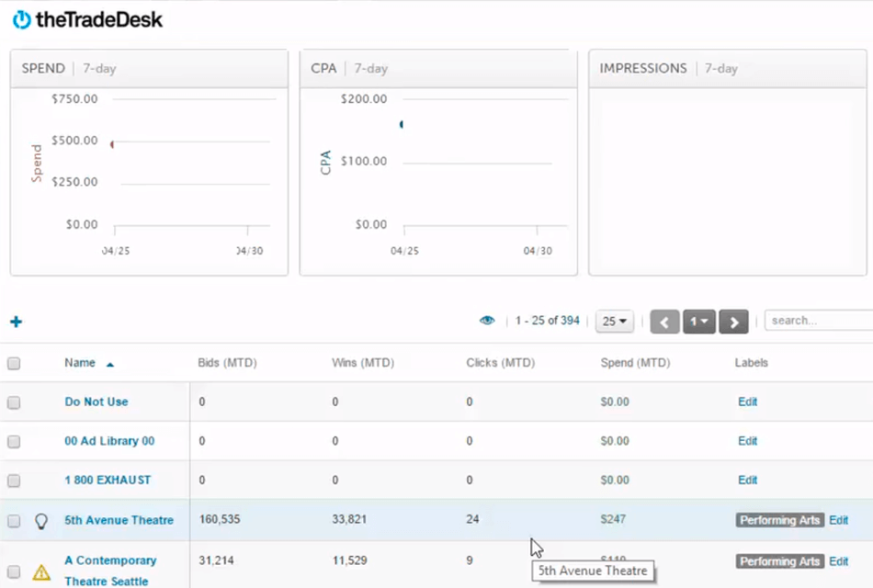Check the 1 800 EXHAUST row checkbox
The width and height of the screenshot is (873, 588).
[14, 481]
